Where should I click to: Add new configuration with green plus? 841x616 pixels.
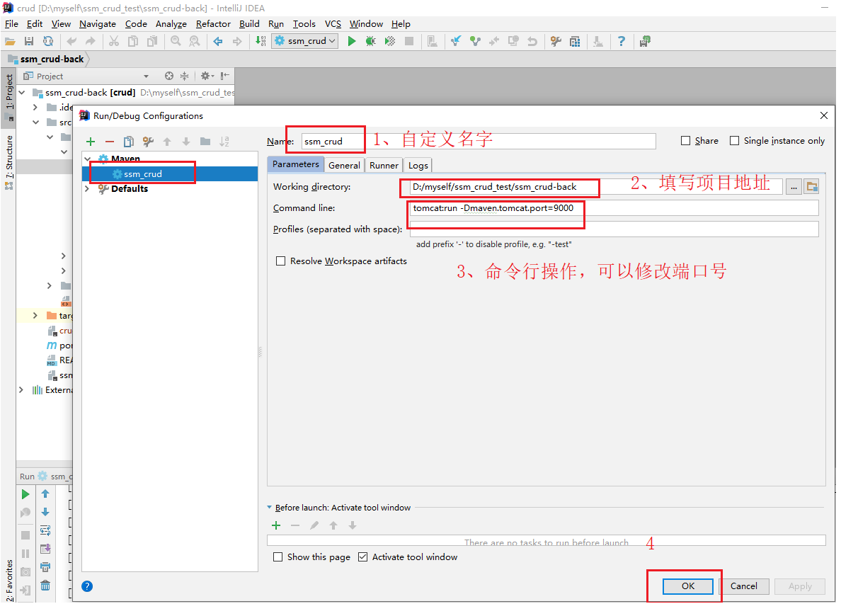click(91, 142)
